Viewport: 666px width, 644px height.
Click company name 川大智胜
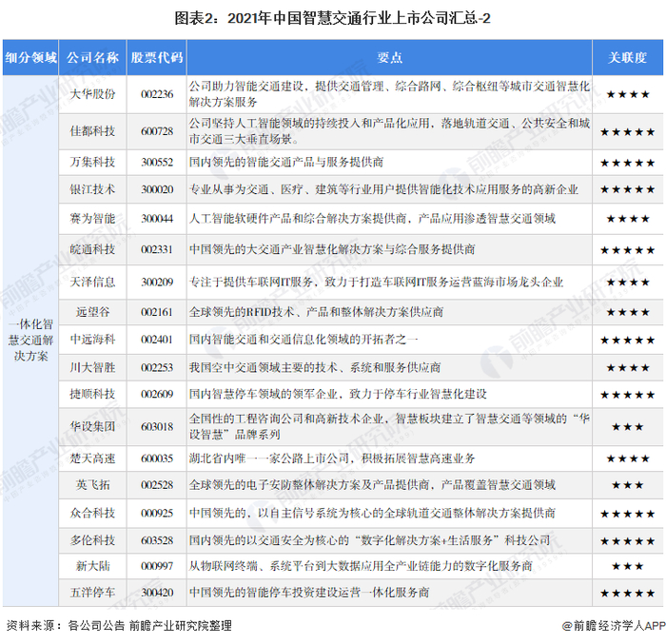(x=92, y=367)
